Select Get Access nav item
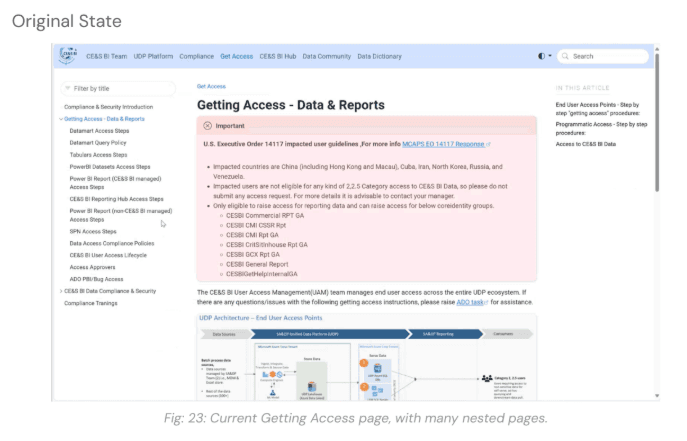The image size is (687, 441). 237,56
